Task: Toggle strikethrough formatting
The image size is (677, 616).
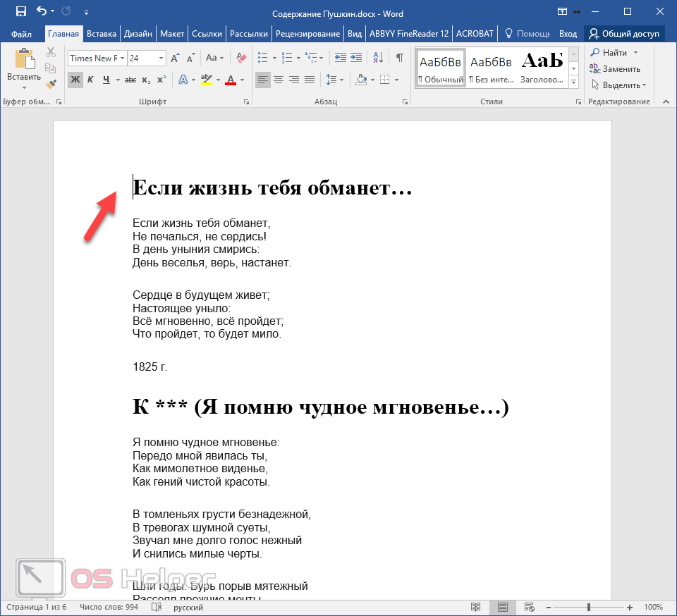Action: (130, 80)
